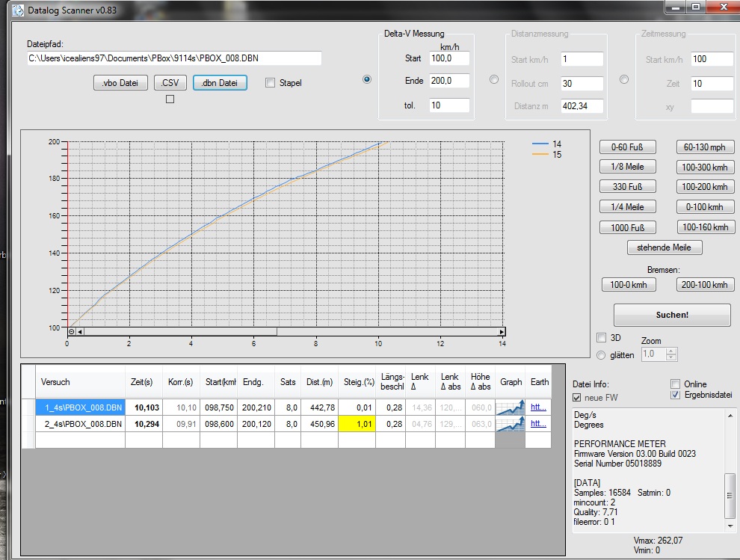Select the Delta-V Messung radio button
Viewport: 740px width, 560px height.
coord(367,79)
